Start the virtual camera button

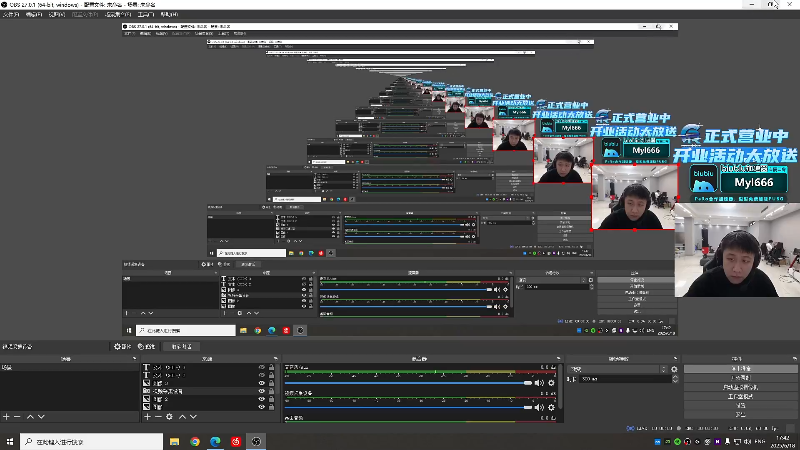point(740,387)
